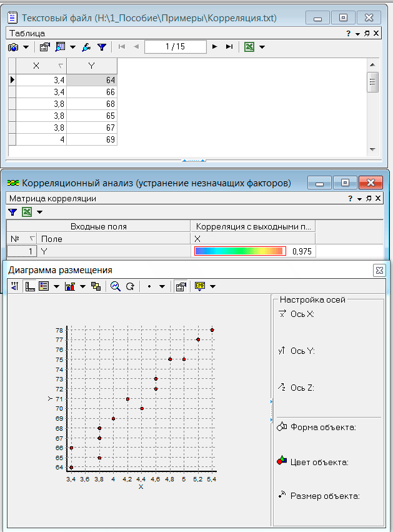The image size is (393, 532).
Task: Click the Y column header in the table
Action: (92, 66)
